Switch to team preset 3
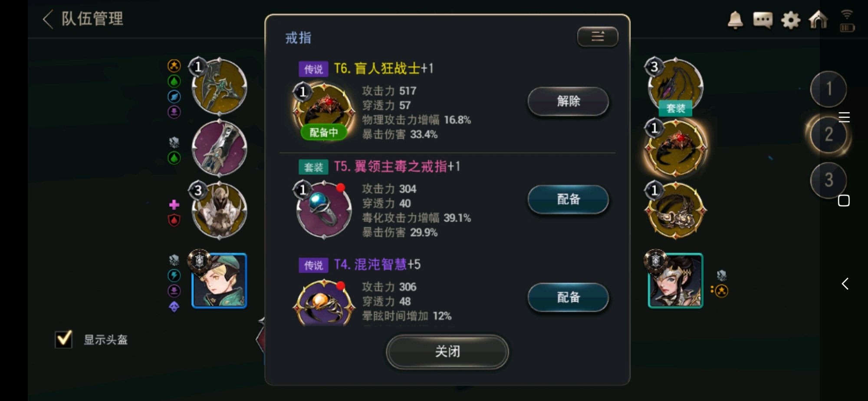The width and height of the screenshot is (868, 401). click(x=829, y=180)
